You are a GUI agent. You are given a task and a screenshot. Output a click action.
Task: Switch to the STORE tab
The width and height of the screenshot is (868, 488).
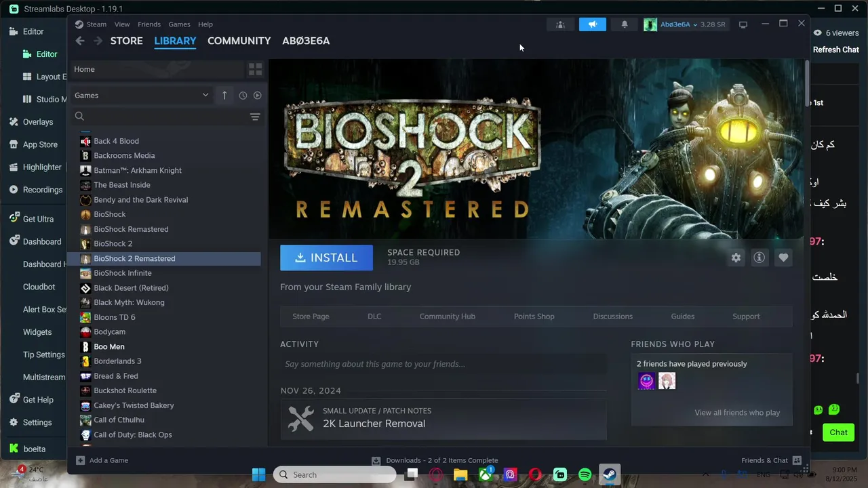pos(127,41)
